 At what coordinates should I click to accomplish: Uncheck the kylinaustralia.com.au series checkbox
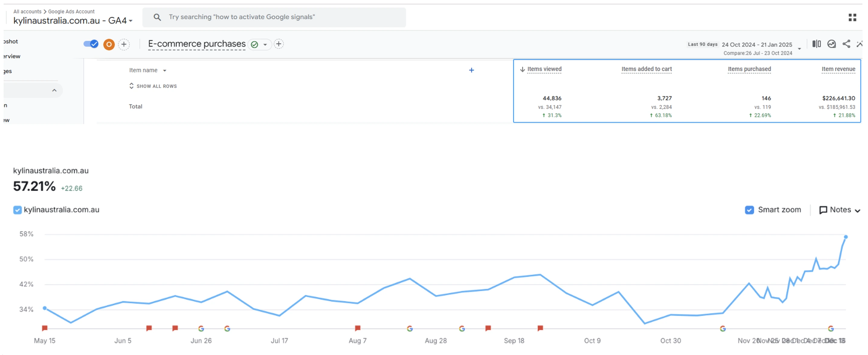click(x=17, y=210)
